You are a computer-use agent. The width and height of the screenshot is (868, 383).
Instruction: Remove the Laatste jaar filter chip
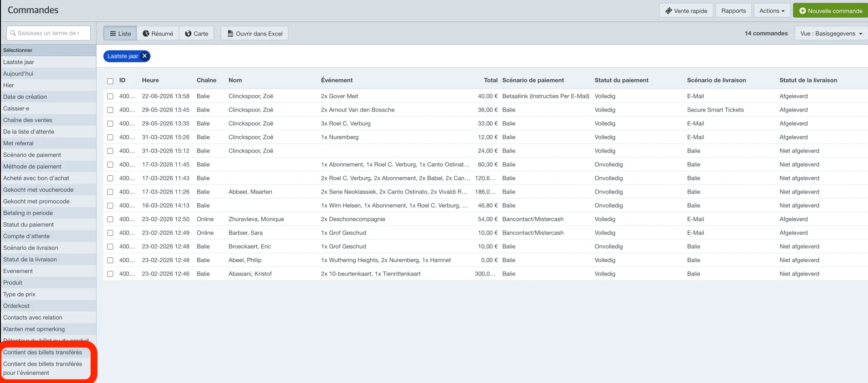tap(144, 56)
